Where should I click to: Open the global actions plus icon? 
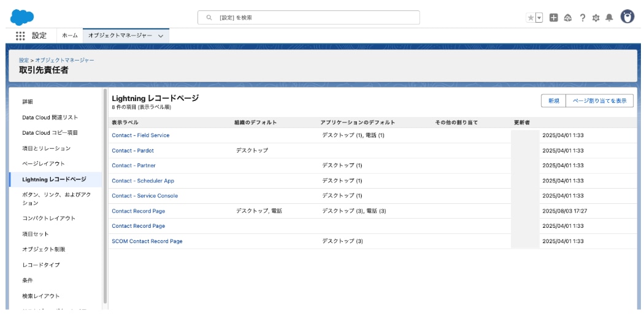coord(554,18)
